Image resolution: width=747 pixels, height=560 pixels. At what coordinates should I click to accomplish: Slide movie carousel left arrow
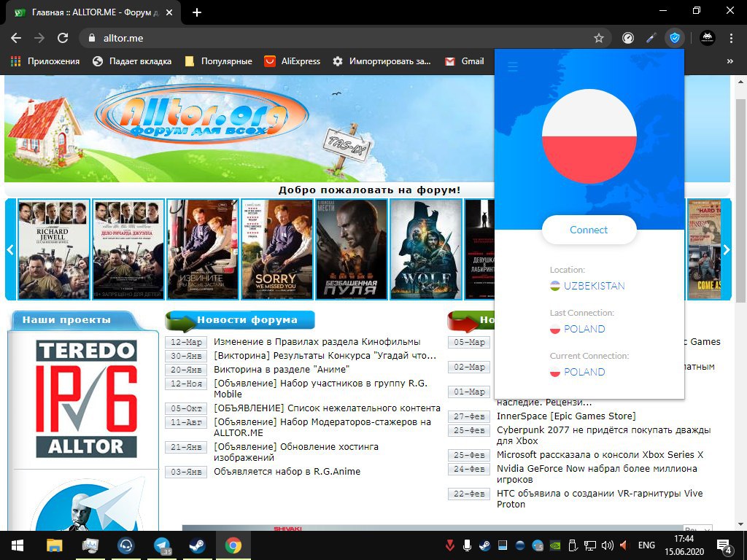(x=10, y=249)
